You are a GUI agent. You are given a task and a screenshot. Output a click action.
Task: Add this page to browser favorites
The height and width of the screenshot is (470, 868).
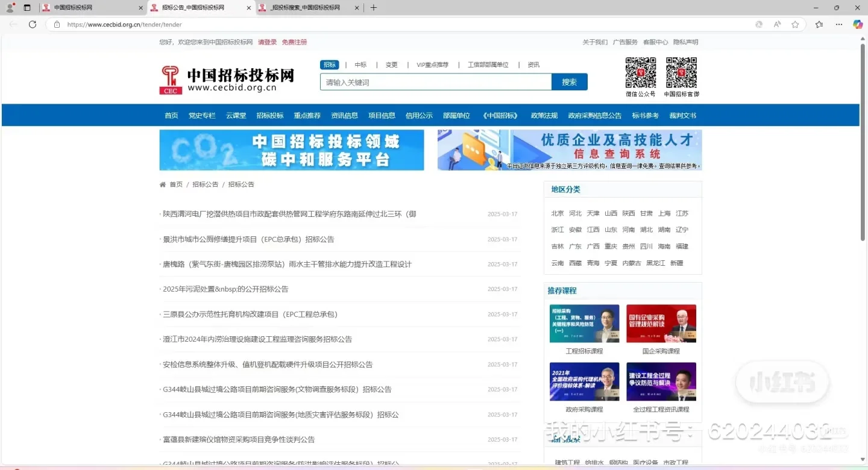click(x=796, y=25)
